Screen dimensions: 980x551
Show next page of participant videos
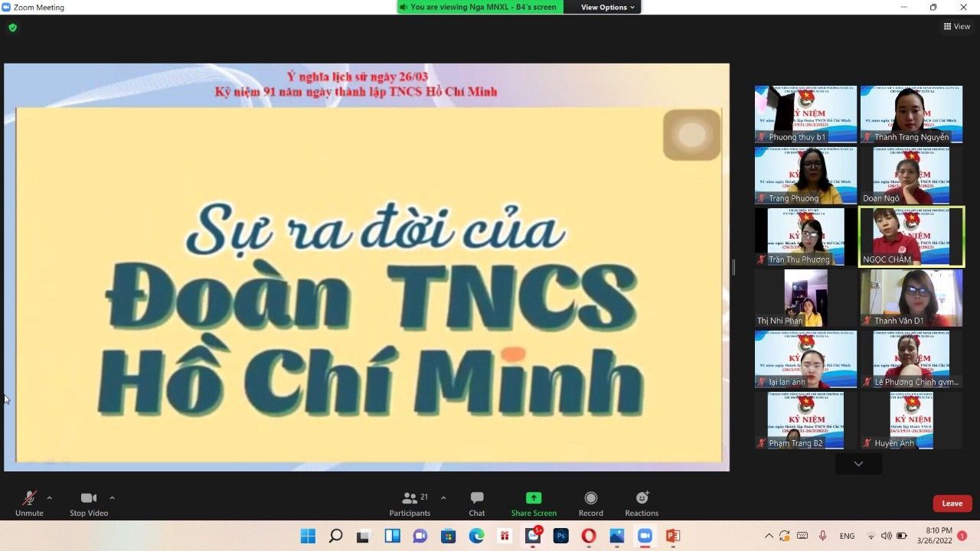pos(858,464)
